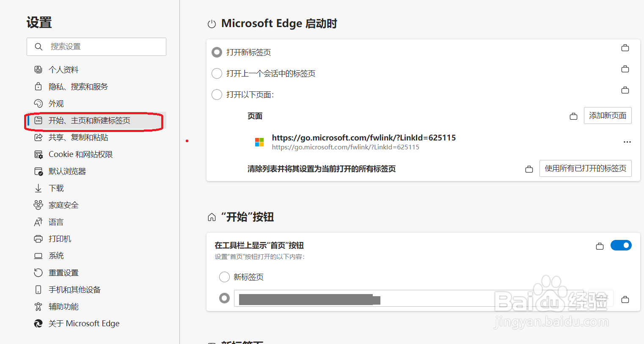This screenshot has height=344, width=644.
Task: Click the briefcase icon next to 使用所有已打开的标签页
Action: pyautogui.click(x=529, y=169)
